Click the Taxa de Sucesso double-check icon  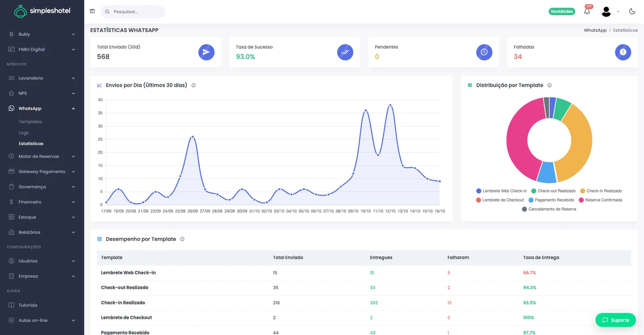click(x=345, y=52)
